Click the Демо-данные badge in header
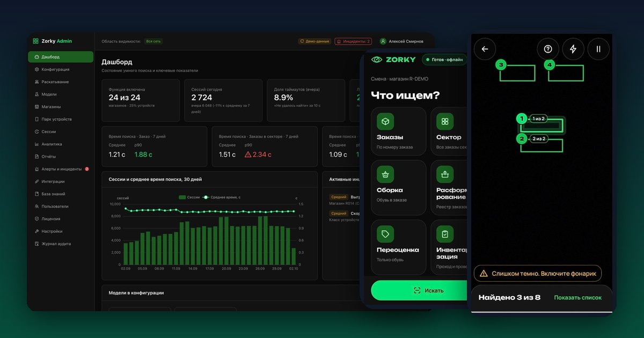This screenshot has width=644, height=338. pos(314,41)
